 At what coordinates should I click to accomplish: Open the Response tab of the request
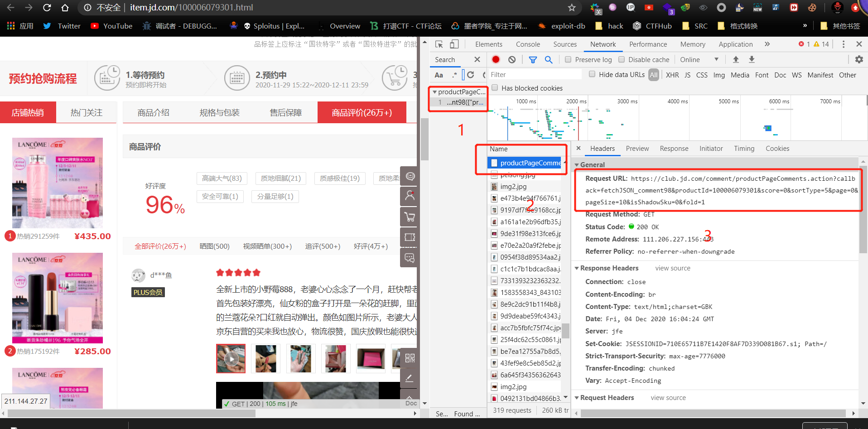point(674,149)
